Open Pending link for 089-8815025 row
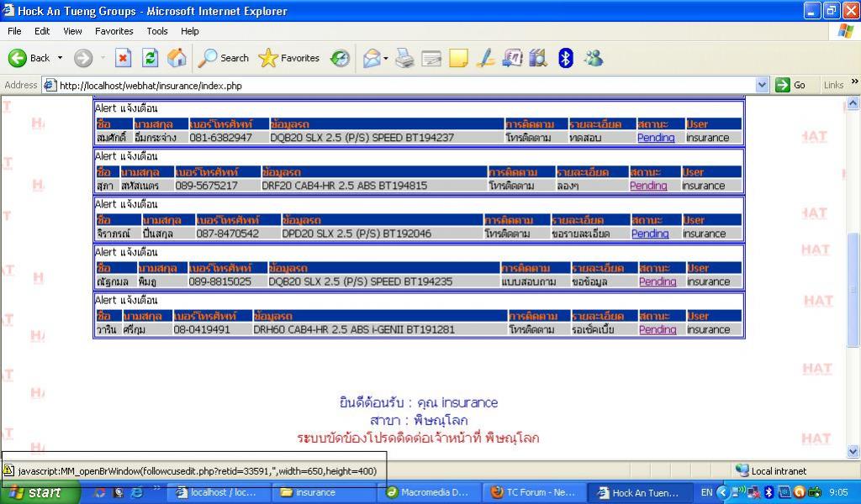 point(658,281)
